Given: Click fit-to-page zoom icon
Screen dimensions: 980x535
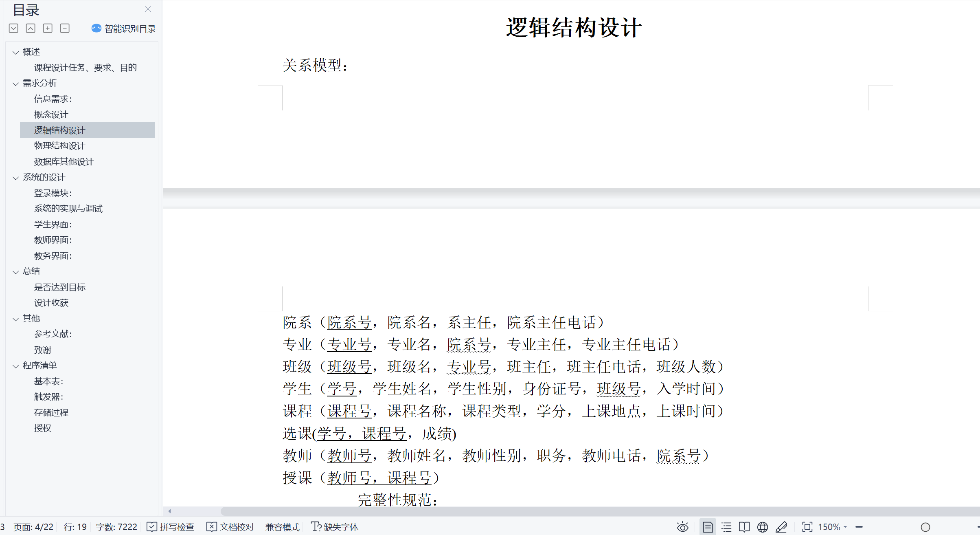Looking at the screenshot, I should coord(807,527).
